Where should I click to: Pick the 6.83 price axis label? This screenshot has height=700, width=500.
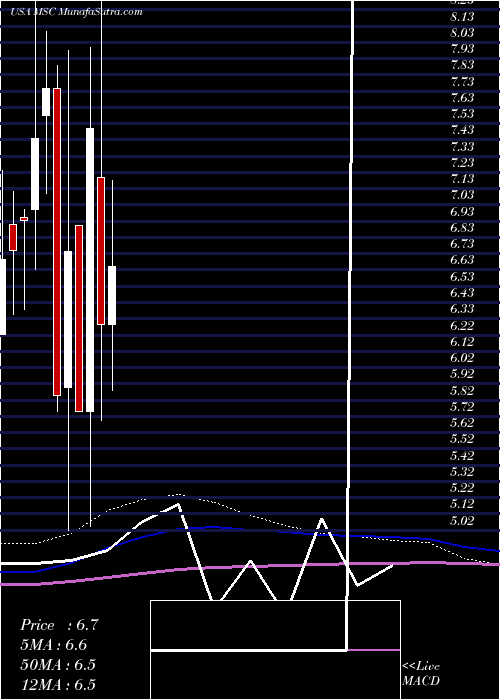tap(463, 228)
